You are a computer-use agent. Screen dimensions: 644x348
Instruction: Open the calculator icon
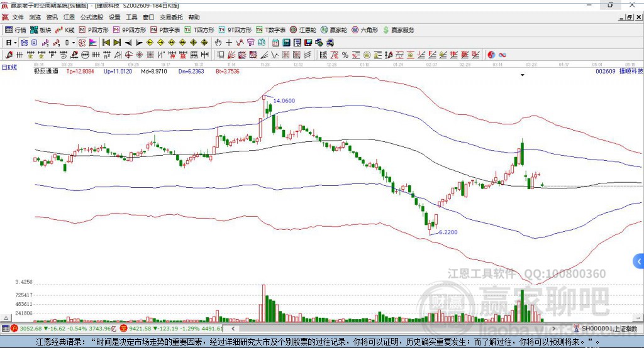286,43
